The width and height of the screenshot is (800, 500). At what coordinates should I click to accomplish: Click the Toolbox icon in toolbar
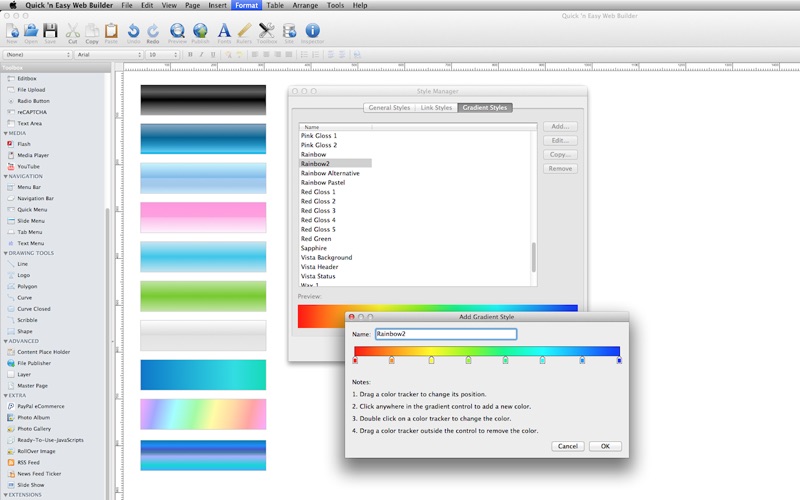pos(266,32)
